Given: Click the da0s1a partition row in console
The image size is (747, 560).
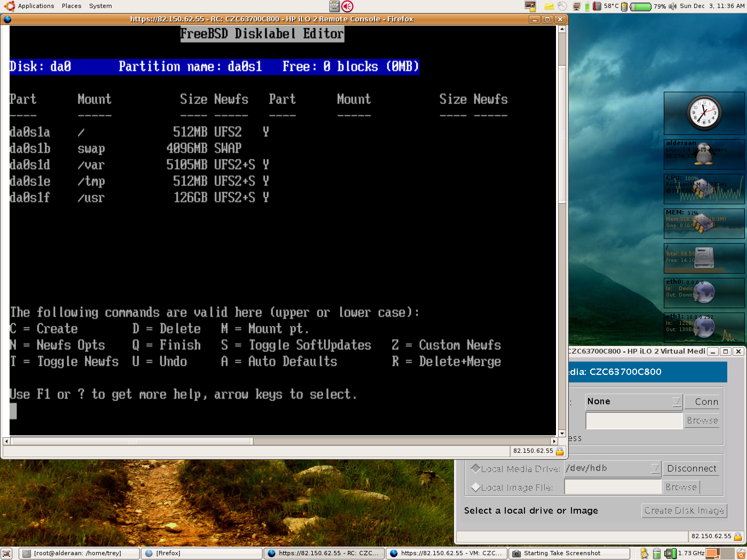Looking at the screenshot, I should [x=139, y=132].
